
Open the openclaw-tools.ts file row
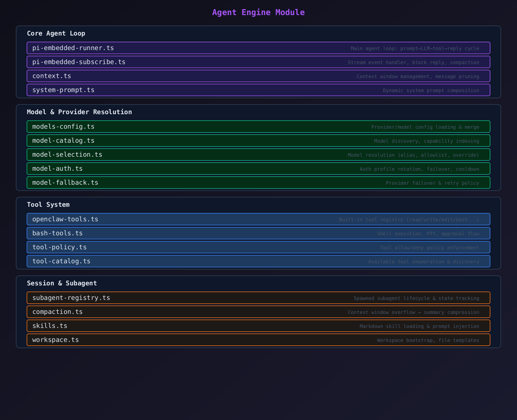coord(258,219)
